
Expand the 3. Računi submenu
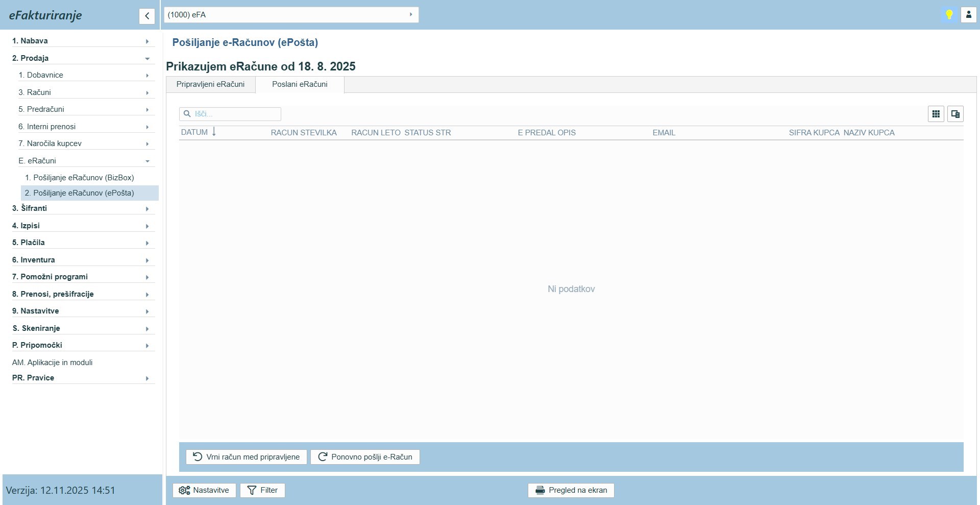pyautogui.click(x=85, y=92)
